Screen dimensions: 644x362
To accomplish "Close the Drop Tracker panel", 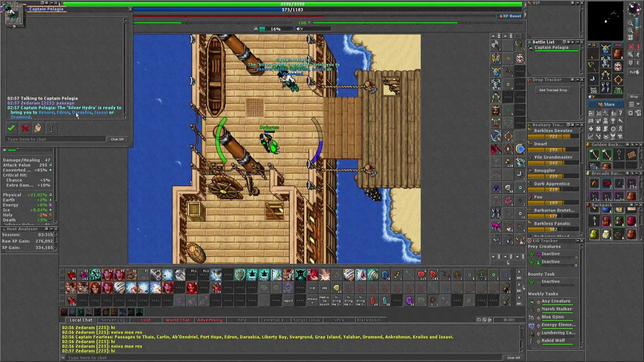I will coord(582,80).
